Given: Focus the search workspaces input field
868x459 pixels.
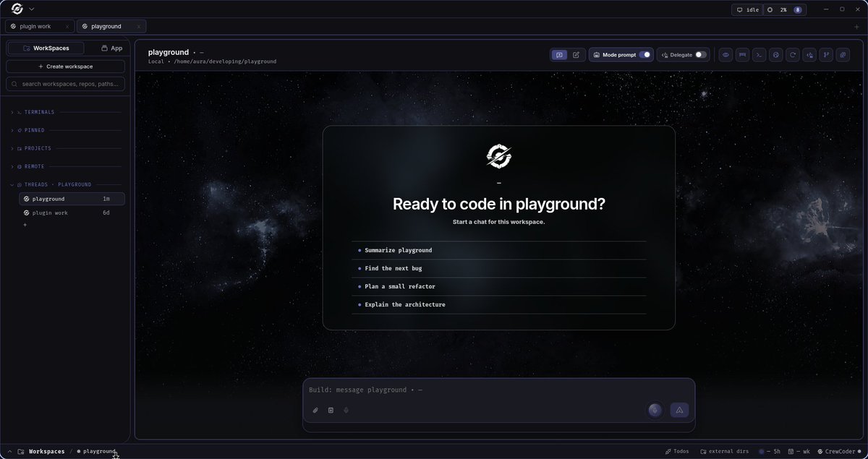Looking at the screenshot, I should click(65, 84).
